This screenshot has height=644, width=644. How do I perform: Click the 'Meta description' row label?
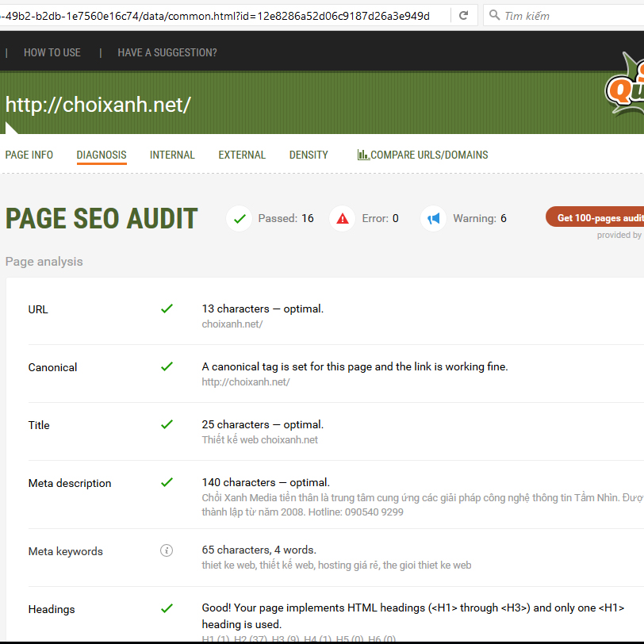[70, 484]
